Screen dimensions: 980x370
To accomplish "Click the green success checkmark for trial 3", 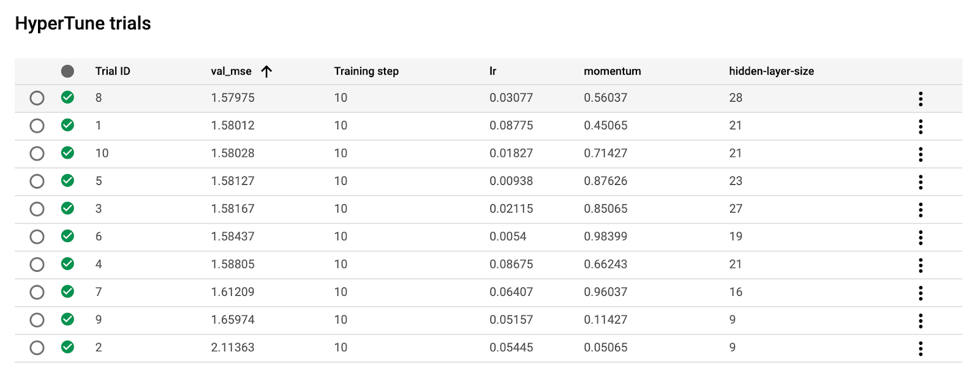I will (67, 208).
